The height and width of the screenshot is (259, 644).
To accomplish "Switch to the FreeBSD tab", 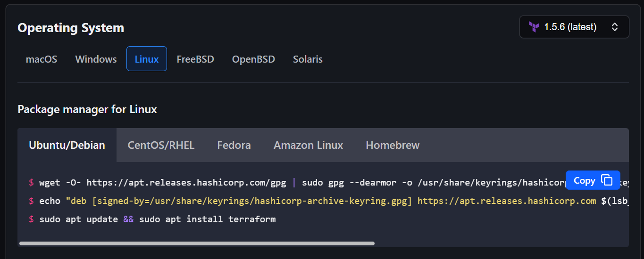I will (x=195, y=59).
